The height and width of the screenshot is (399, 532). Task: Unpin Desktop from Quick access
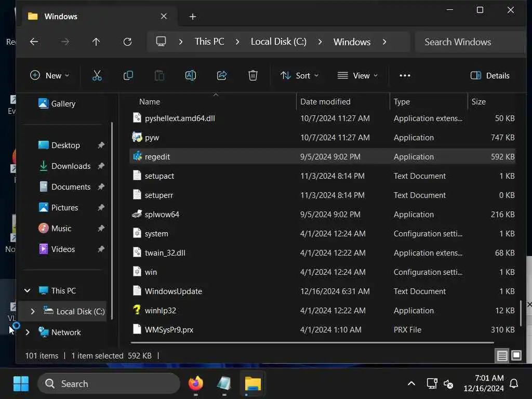101,145
